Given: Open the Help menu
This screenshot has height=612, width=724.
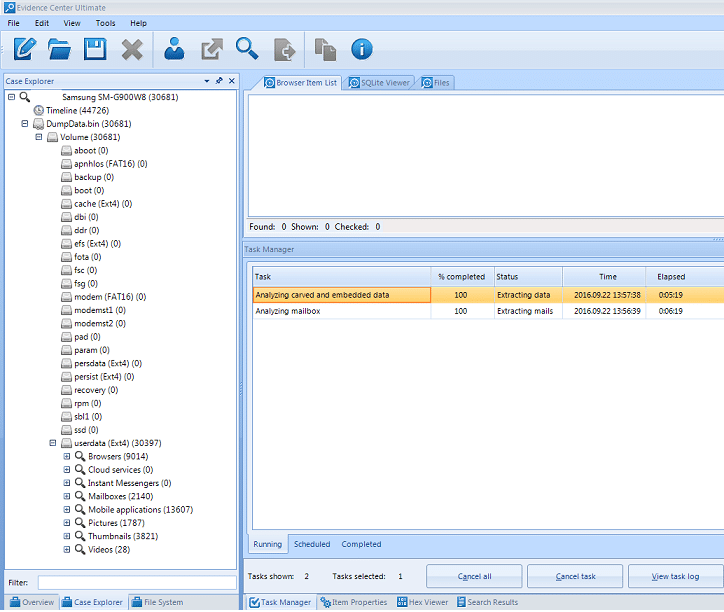Looking at the screenshot, I should tap(139, 23).
